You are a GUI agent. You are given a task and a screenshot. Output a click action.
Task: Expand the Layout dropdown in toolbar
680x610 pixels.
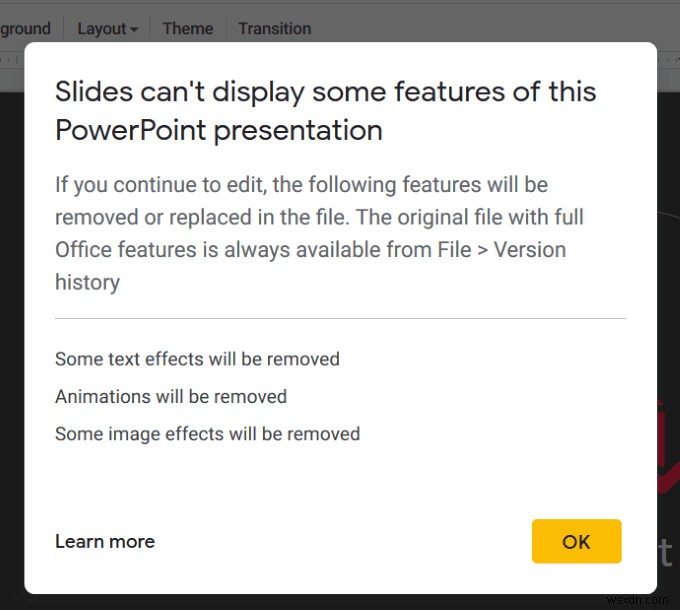[x=108, y=28]
